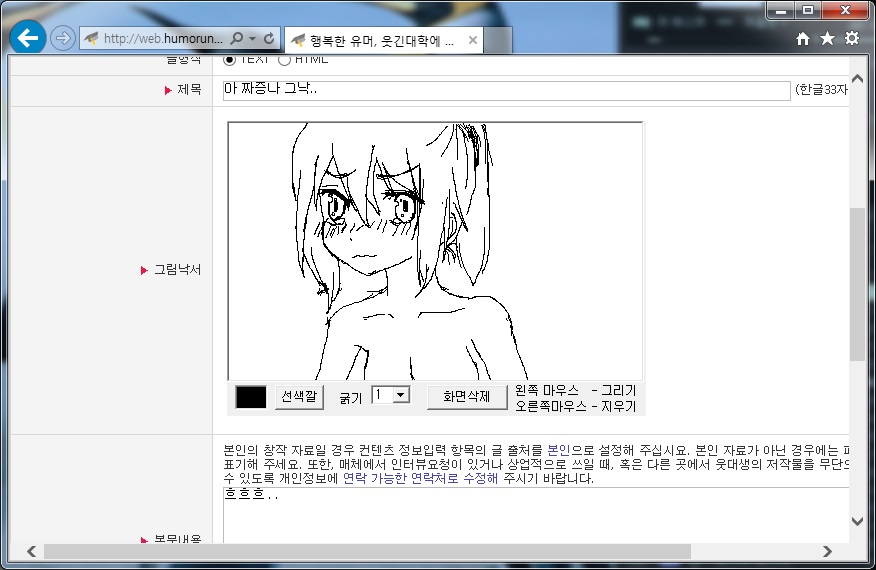This screenshot has width=876, height=570.
Task: Open the Tools gear icon
Action: click(x=851, y=38)
